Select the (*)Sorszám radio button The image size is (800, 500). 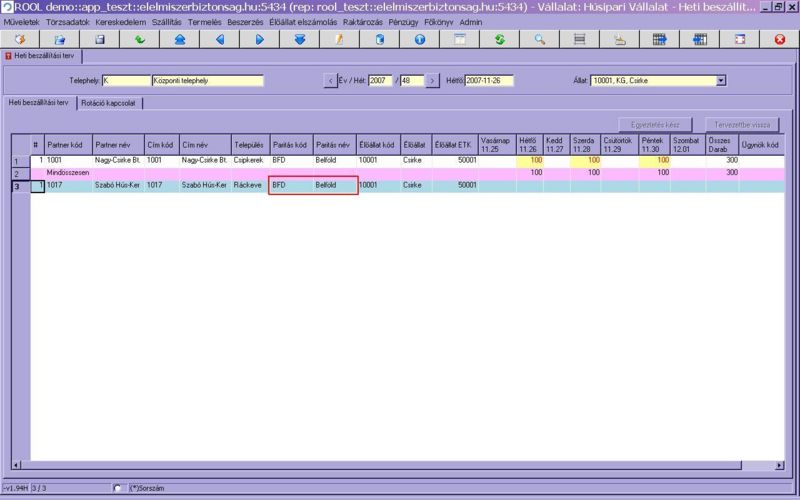pos(119,488)
